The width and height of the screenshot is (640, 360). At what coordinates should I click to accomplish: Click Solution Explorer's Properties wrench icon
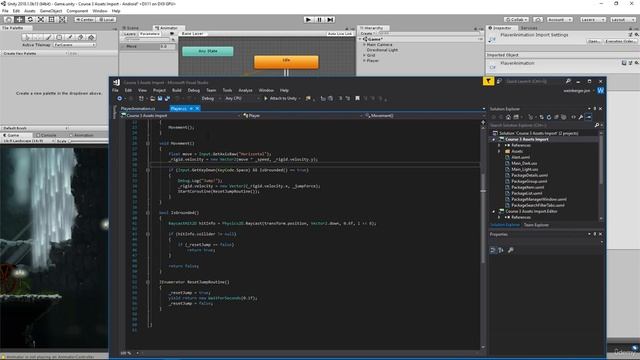[x=581, y=117]
